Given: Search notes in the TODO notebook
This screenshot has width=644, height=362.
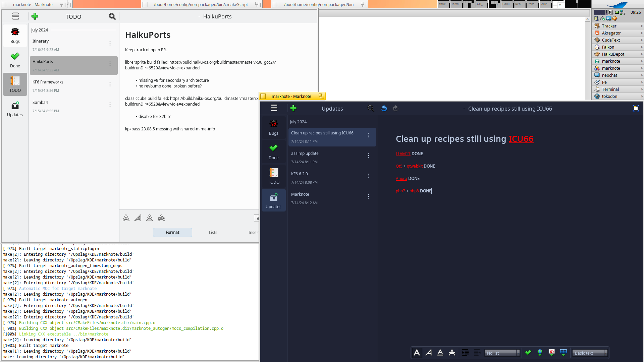Looking at the screenshot, I should coord(112,16).
